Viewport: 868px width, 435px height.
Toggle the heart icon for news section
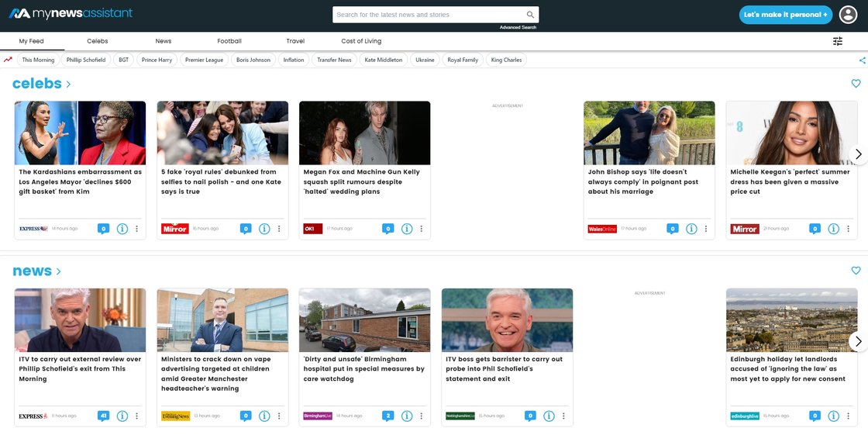click(x=856, y=271)
